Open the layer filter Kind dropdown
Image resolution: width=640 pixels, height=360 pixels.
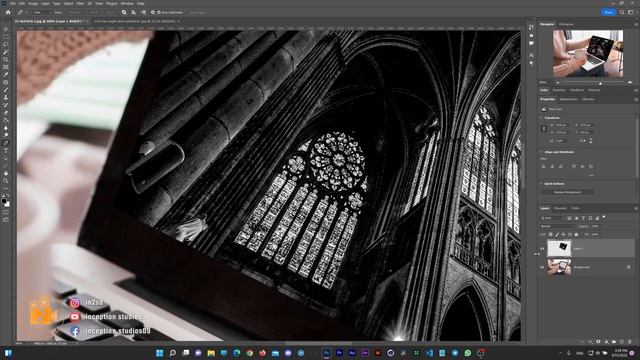(552, 218)
